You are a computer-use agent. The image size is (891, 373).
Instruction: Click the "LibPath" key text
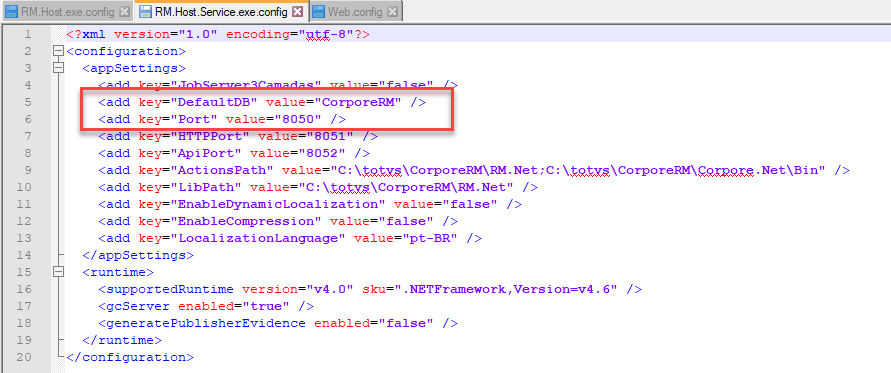click(x=207, y=187)
